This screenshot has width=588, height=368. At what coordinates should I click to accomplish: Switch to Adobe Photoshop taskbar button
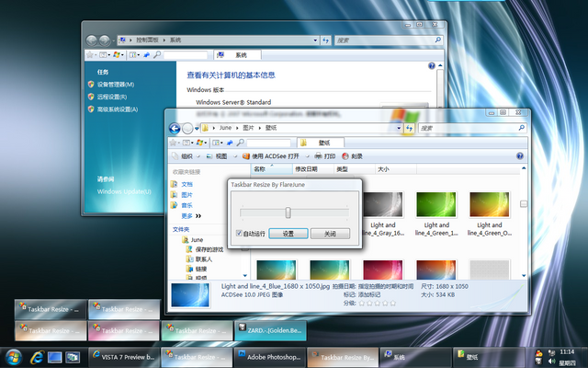pos(269,357)
